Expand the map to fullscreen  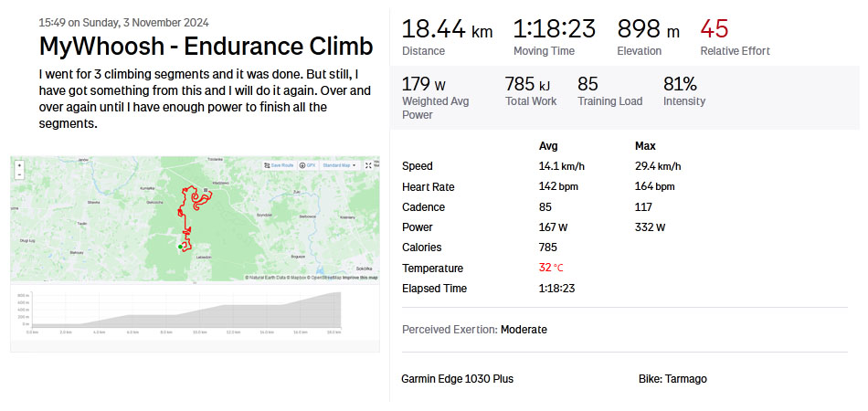coord(368,165)
